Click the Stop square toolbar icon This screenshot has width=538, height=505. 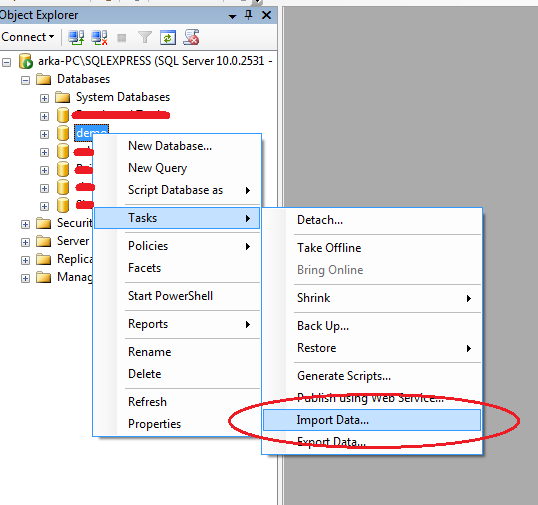pos(121,38)
